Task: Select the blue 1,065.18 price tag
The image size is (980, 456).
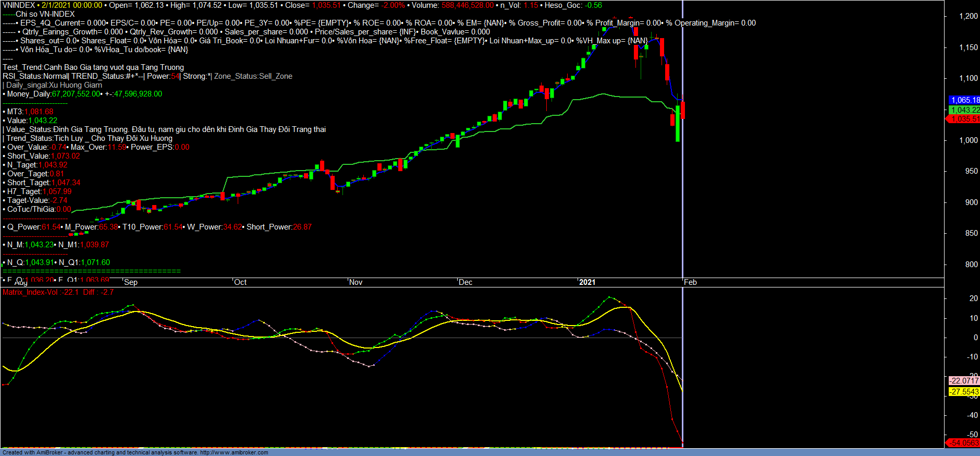Action: pyautogui.click(x=964, y=100)
